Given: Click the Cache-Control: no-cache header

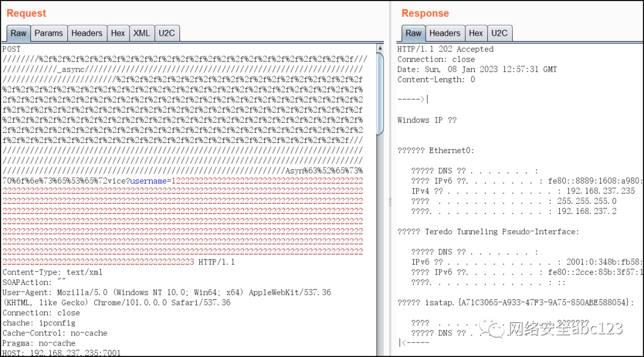Looking at the screenshot, I should (55, 333).
